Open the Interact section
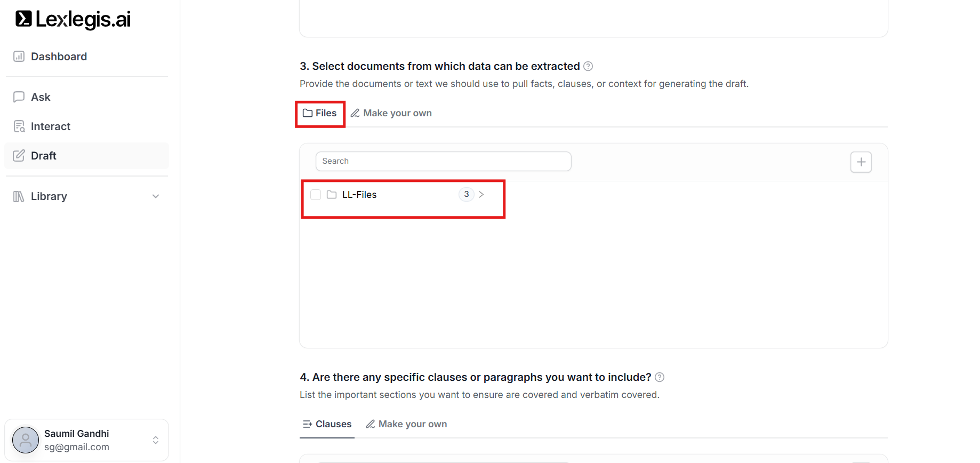The width and height of the screenshot is (980, 463). point(50,126)
